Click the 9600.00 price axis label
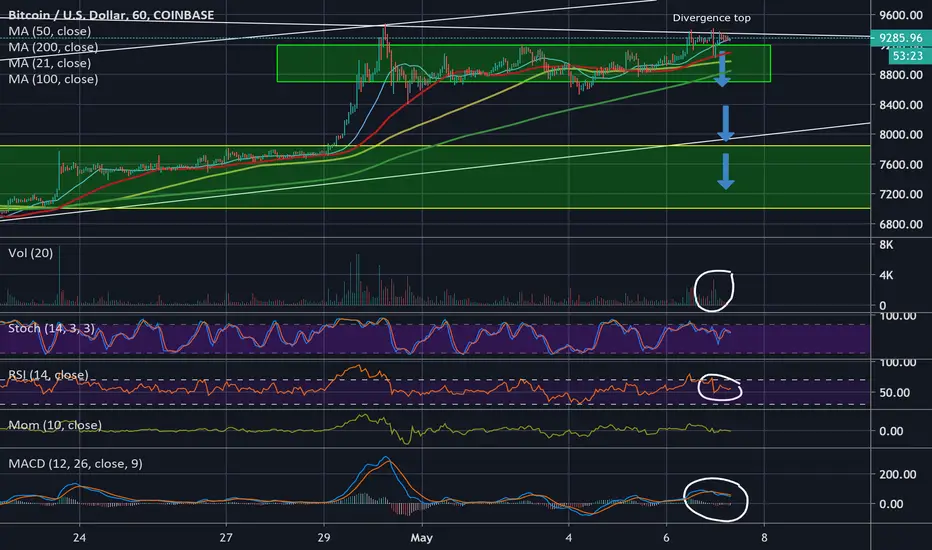The image size is (932, 550). coord(900,15)
